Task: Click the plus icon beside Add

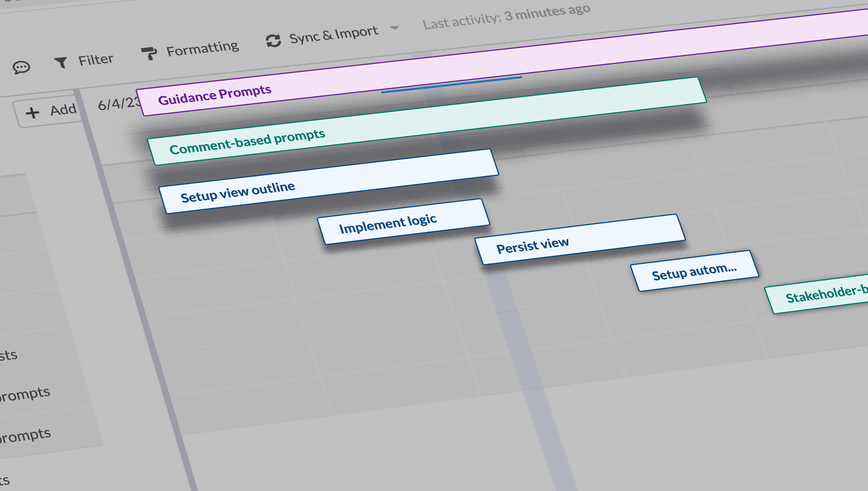Action: pos(32,113)
